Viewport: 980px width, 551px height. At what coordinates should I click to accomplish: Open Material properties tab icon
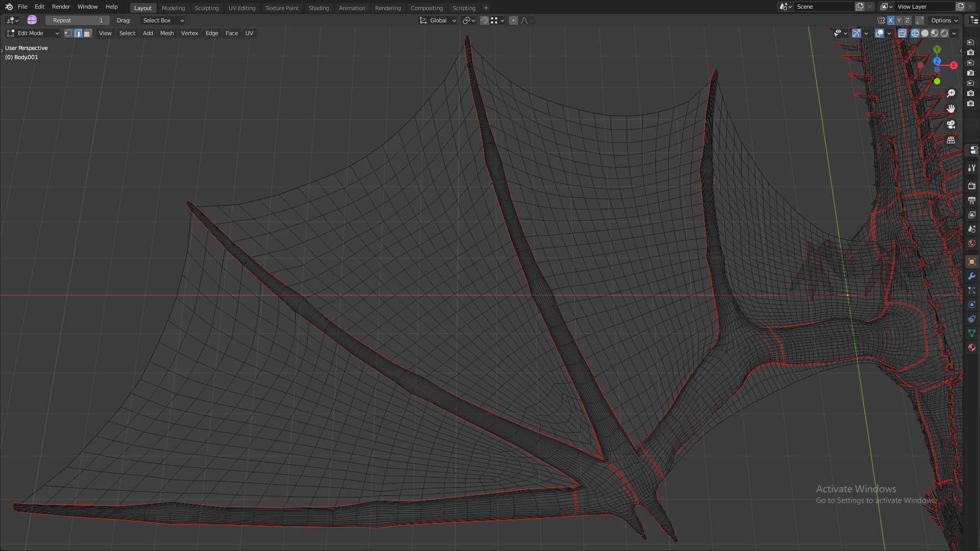[x=971, y=347]
